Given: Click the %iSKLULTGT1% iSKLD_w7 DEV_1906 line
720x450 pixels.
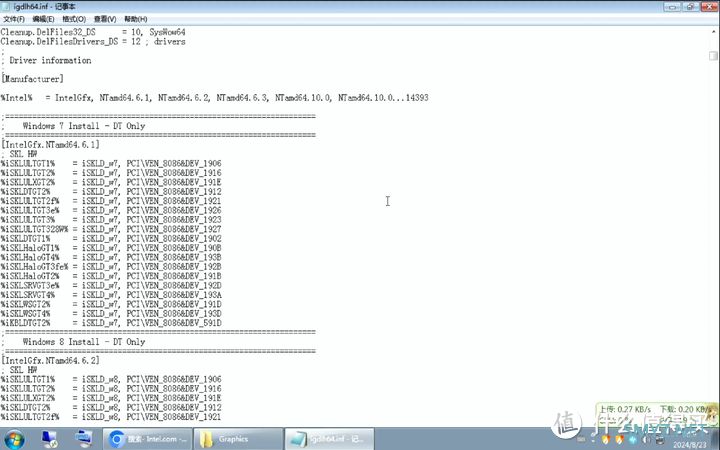Looking at the screenshot, I should point(111,163).
